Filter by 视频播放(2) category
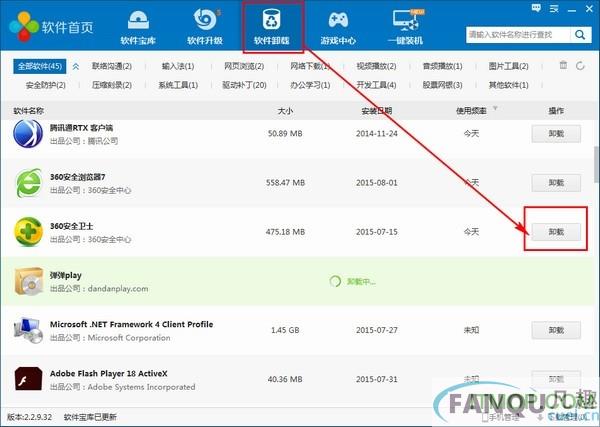 click(376, 66)
